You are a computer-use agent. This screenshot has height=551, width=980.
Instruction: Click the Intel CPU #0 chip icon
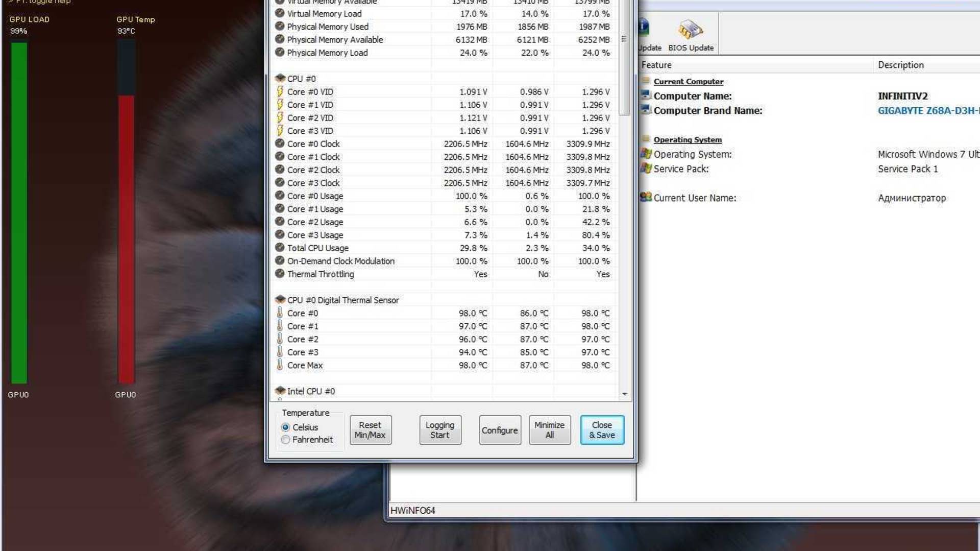280,391
